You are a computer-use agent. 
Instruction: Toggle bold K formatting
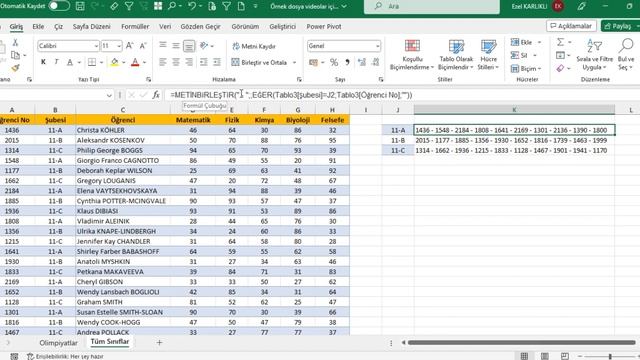(43, 62)
